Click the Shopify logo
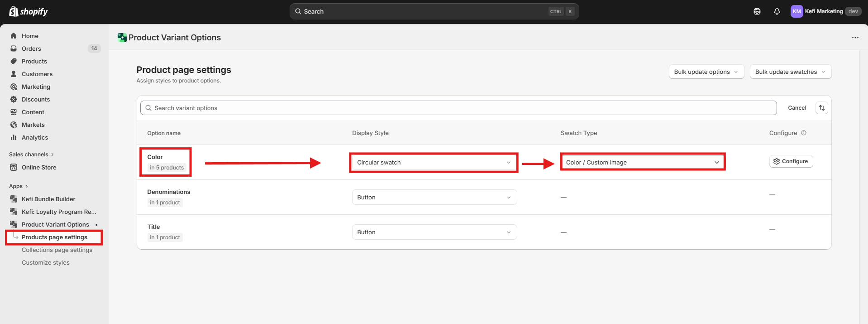 point(28,11)
